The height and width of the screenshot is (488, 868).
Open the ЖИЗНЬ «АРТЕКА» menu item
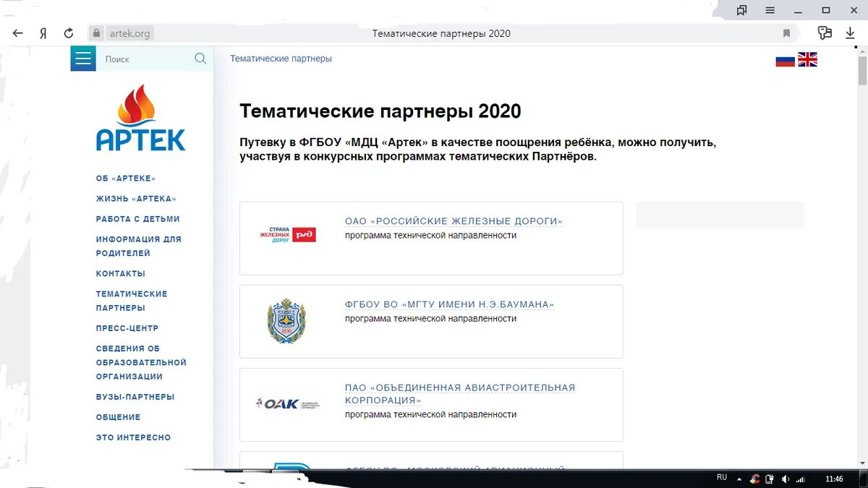136,199
